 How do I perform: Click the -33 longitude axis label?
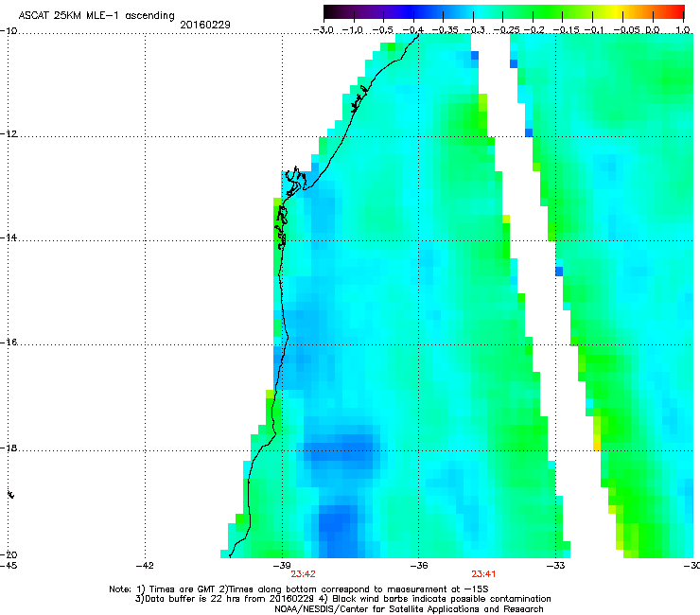click(x=555, y=566)
